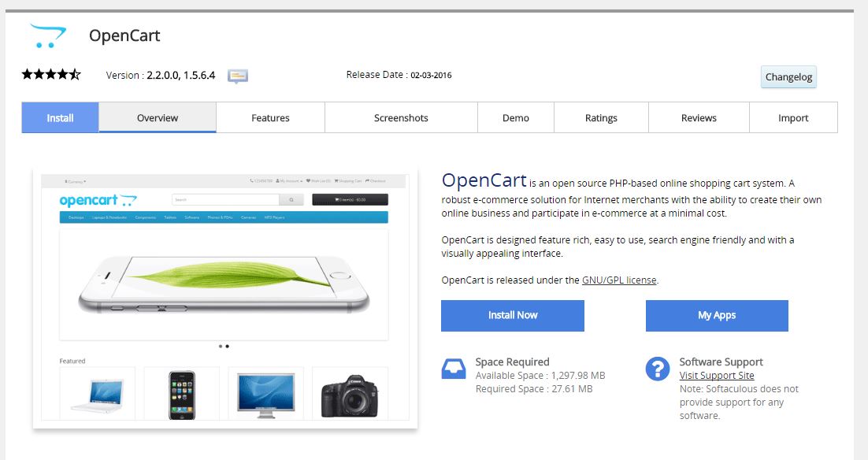Click the version text 2.2.0.0, 1.5.6.4
868x460 pixels.
pos(180,76)
